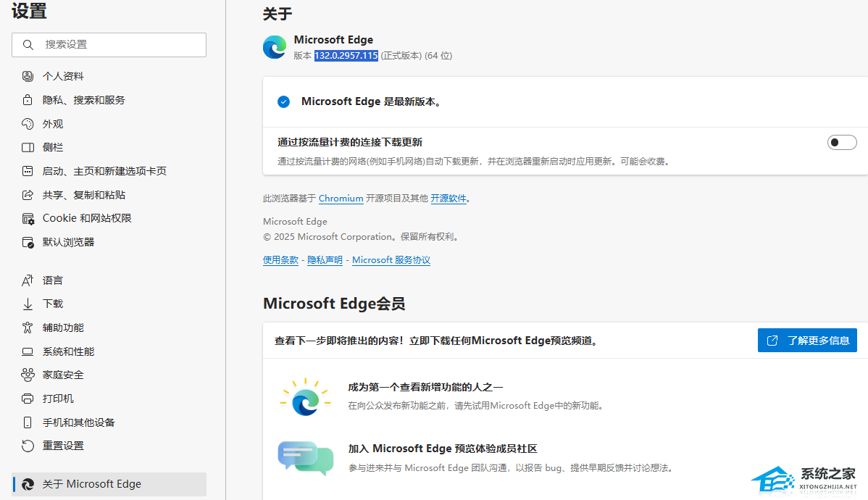Click the 在向公众发布新功能之前 description text

476,406
